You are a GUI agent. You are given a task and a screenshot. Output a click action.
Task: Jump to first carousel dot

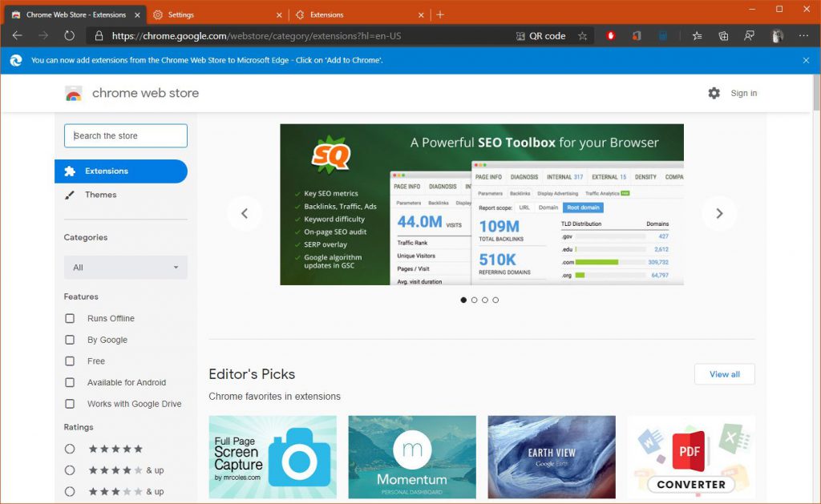coord(463,300)
